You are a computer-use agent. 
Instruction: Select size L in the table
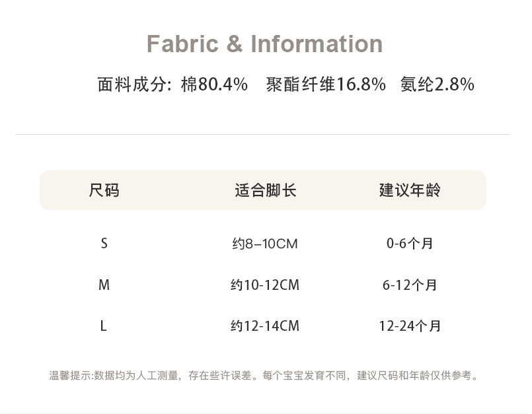[x=104, y=326]
